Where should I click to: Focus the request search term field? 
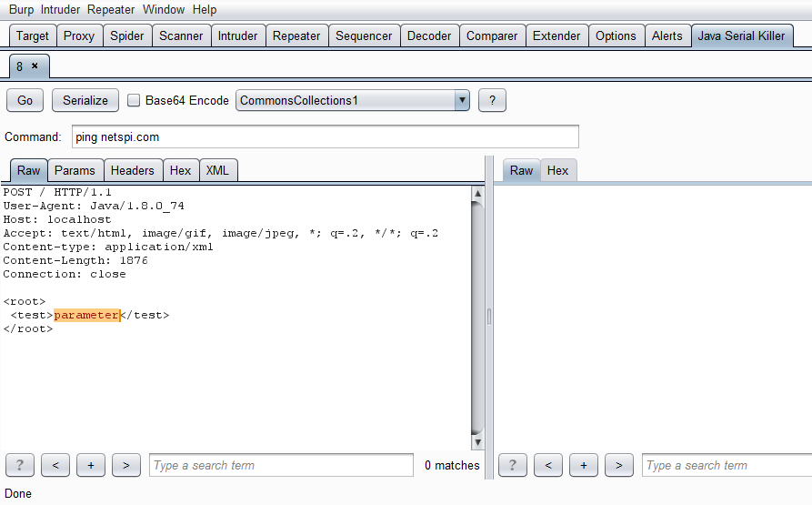[281, 465]
